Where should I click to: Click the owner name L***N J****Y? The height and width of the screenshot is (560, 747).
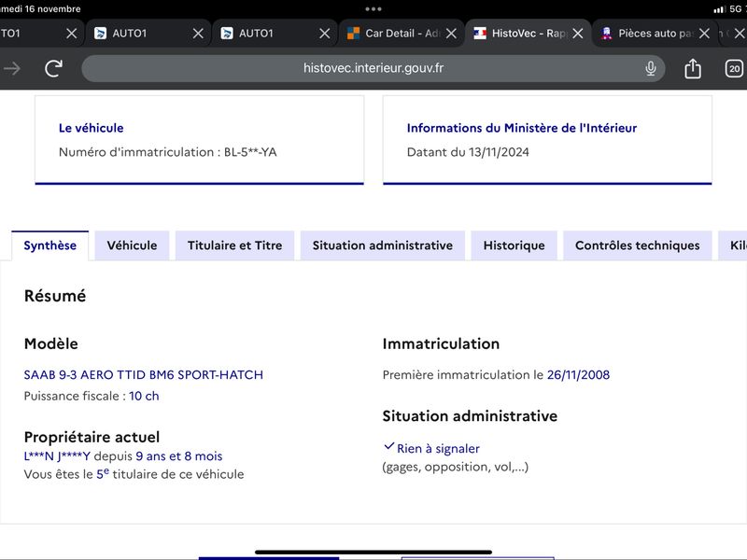(57, 456)
